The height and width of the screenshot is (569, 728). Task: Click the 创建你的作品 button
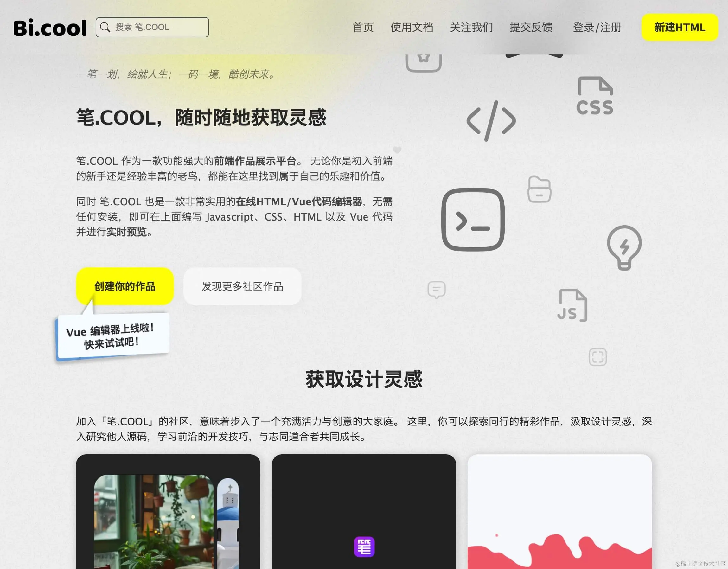point(125,286)
